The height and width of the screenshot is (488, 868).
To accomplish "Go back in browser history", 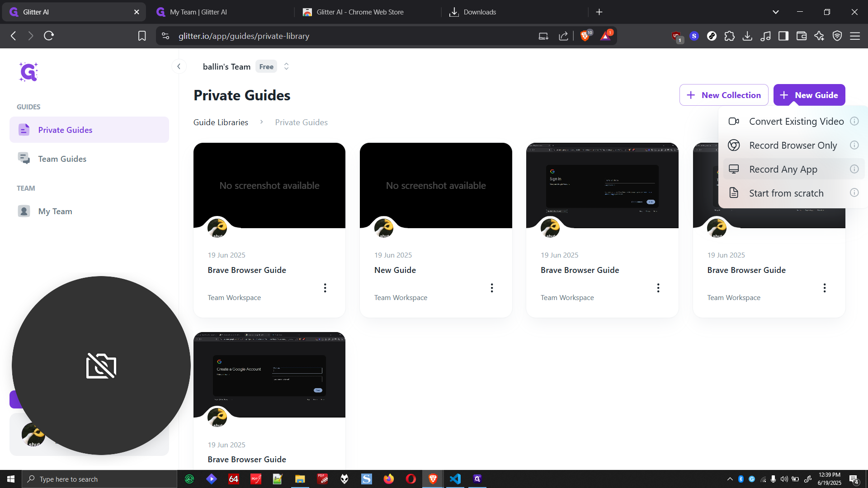I will point(14,36).
